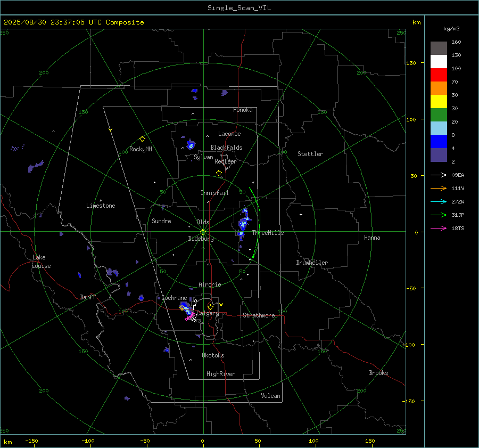479x448 pixels.
Task: Pick the gray 130–160 legend swatch
Action: [439, 48]
